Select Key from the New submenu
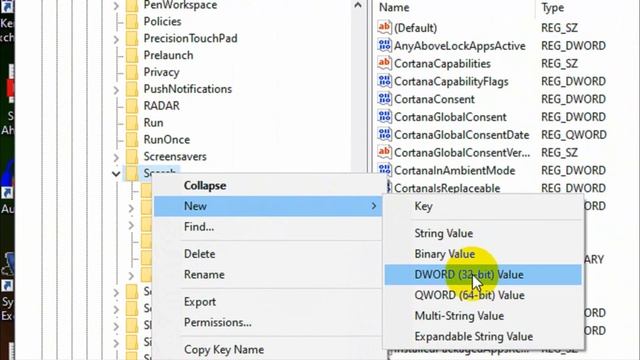This screenshot has height=360, width=640. click(x=483, y=206)
